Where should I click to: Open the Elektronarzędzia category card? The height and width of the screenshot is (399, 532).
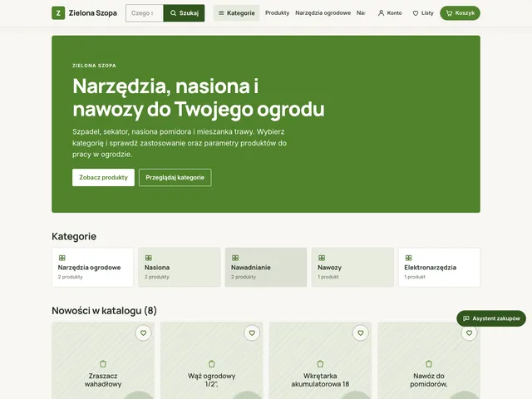coord(440,268)
